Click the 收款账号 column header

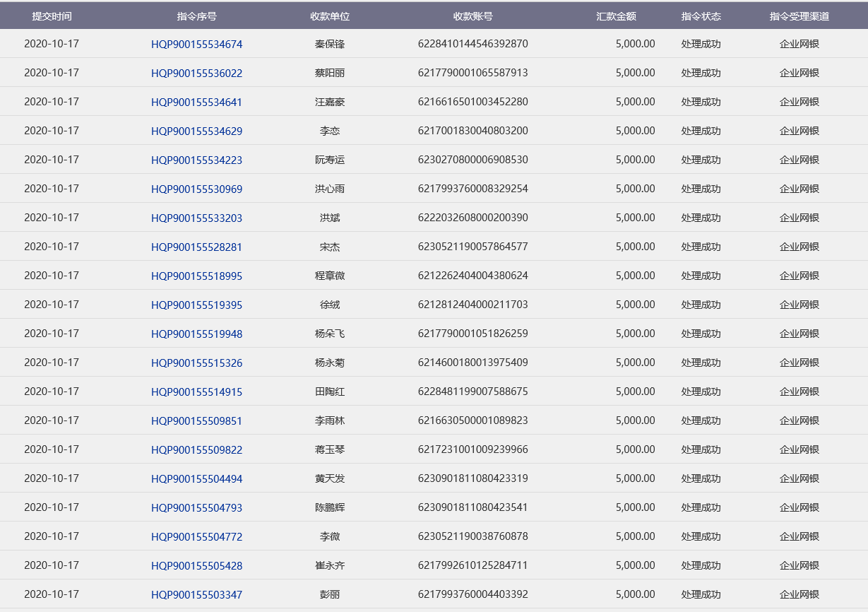click(x=472, y=16)
